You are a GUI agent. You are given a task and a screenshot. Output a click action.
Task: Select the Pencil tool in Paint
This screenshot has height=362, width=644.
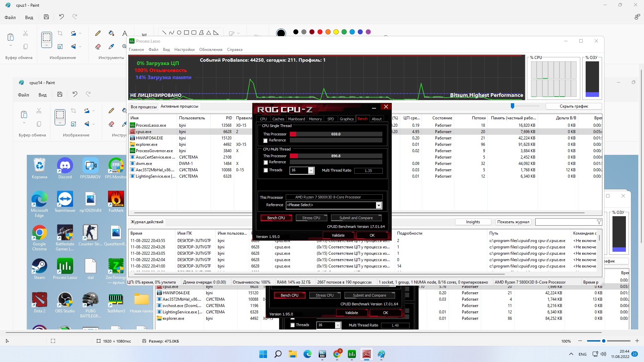tap(98, 33)
